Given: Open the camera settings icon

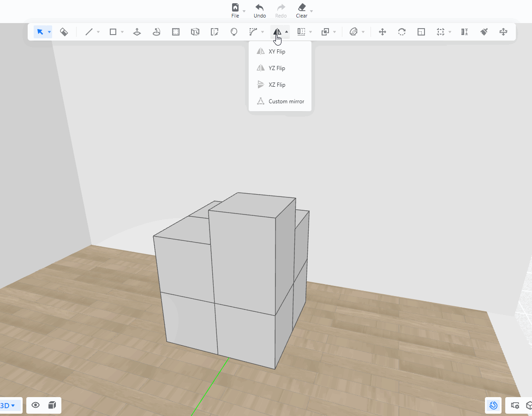Looking at the screenshot, I should click(515, 405).
